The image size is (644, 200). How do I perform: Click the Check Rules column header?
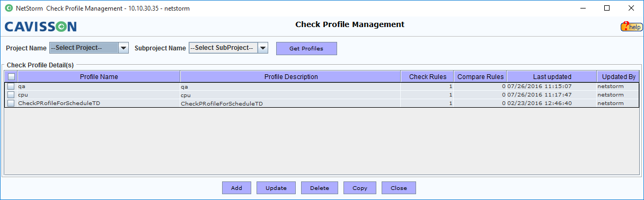point(428,77)
